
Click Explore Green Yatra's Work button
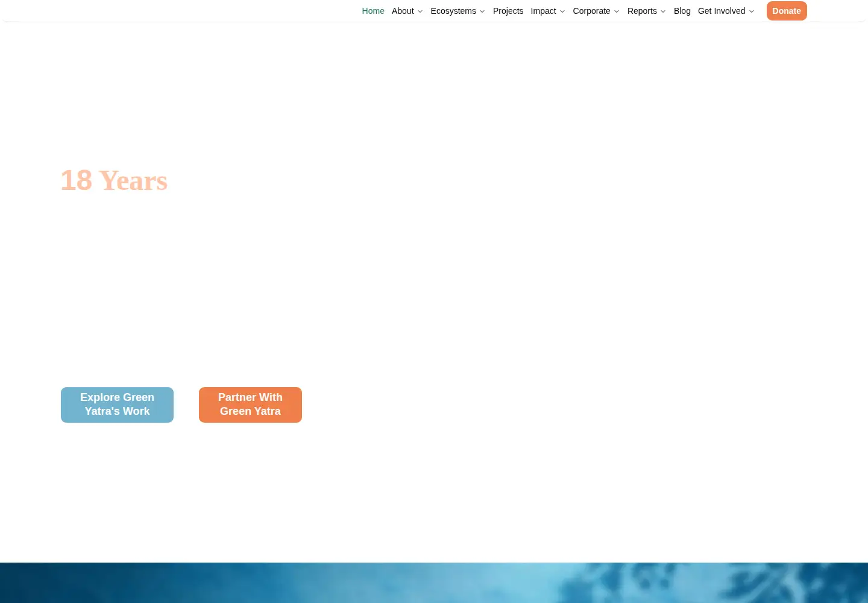[x=117, y=405]
